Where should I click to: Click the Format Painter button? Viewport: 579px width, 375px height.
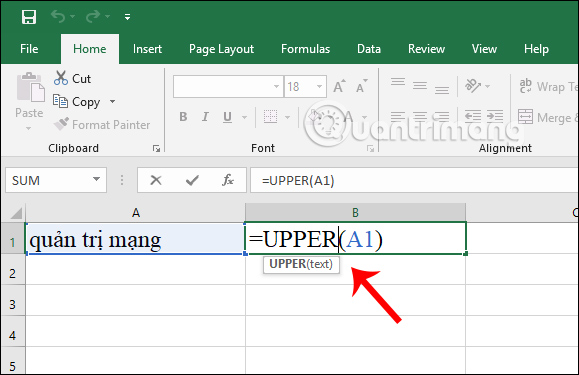(102, 124)
